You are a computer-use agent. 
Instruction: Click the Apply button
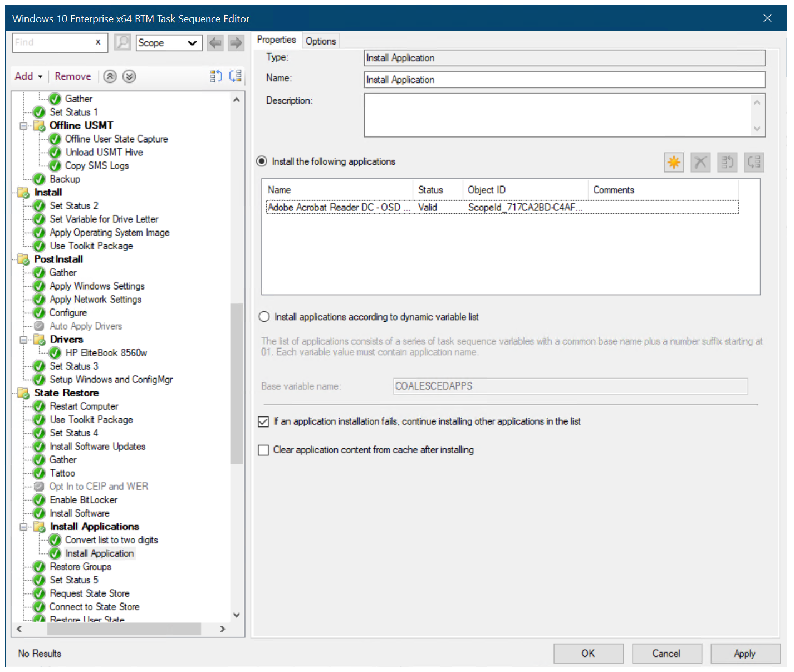coord(745,653)
